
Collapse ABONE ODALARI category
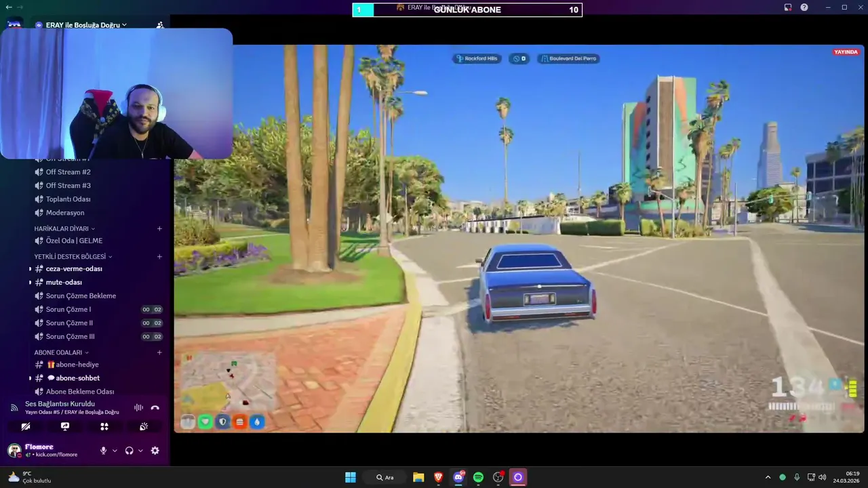pos(62,352)
